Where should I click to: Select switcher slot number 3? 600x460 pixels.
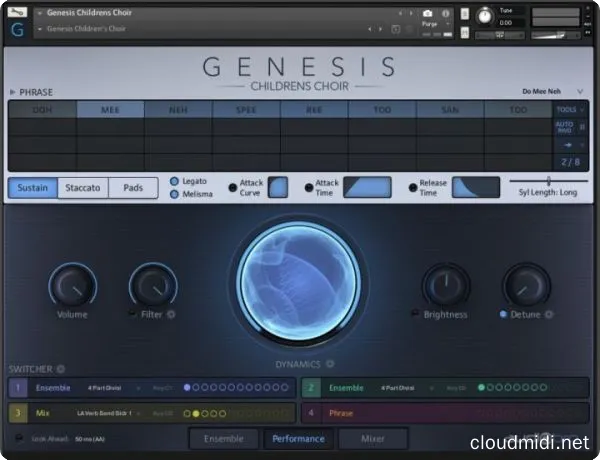[18, 413]
